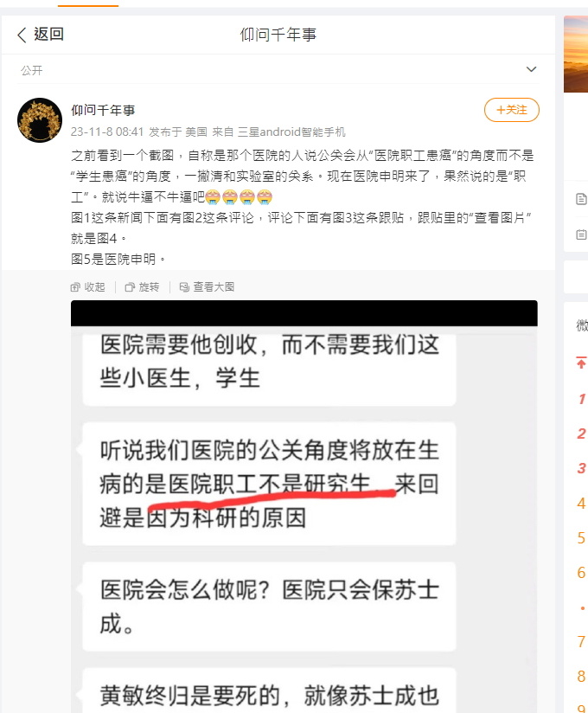The height and width of the screenshot is (713, 588).
Task: Open hot search rank 5
Action: click(582, 538)
